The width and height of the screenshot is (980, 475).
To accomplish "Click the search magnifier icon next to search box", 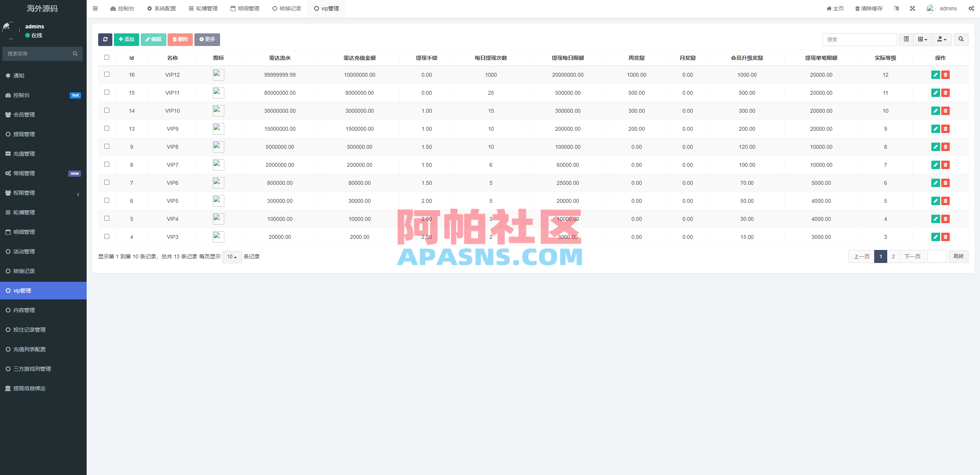I will tap(961, 39).
